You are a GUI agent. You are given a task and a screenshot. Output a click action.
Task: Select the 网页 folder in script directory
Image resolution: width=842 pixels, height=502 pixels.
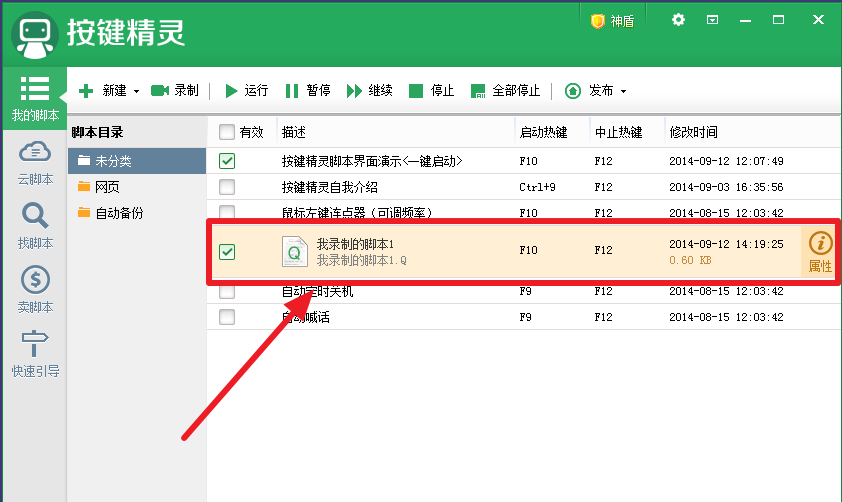coord(106,187)
